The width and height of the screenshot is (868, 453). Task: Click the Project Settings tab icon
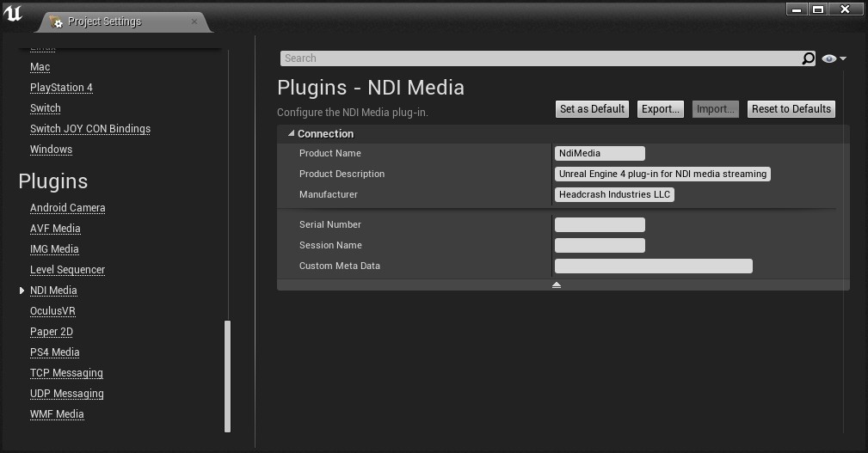[55, 21]
